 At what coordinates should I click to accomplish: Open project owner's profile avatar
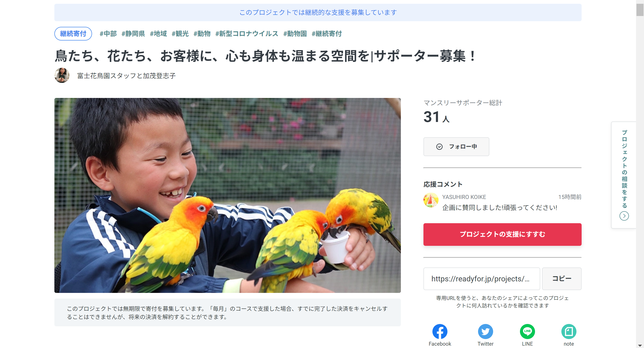click(x=62, y=75)
